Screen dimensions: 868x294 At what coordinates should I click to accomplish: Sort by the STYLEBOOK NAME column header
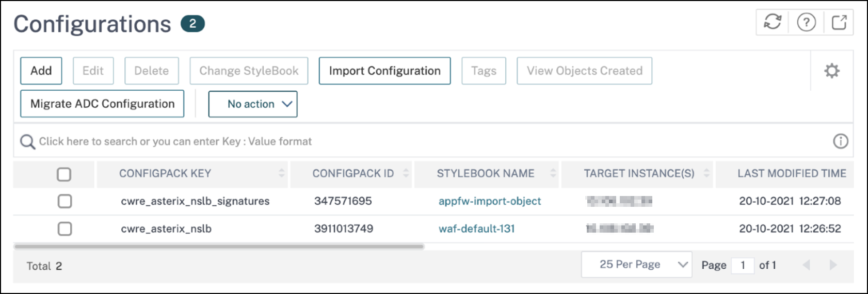point(486,173)
